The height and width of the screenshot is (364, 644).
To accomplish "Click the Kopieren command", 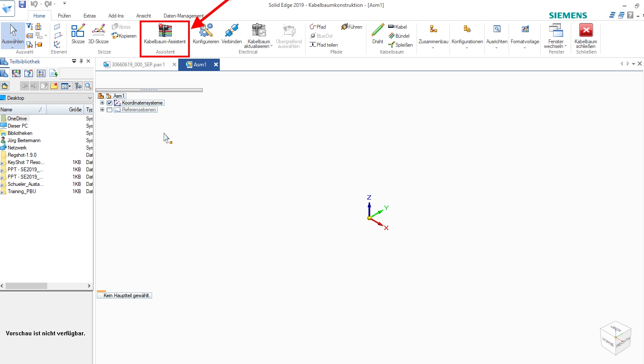I will pos(124,36).
